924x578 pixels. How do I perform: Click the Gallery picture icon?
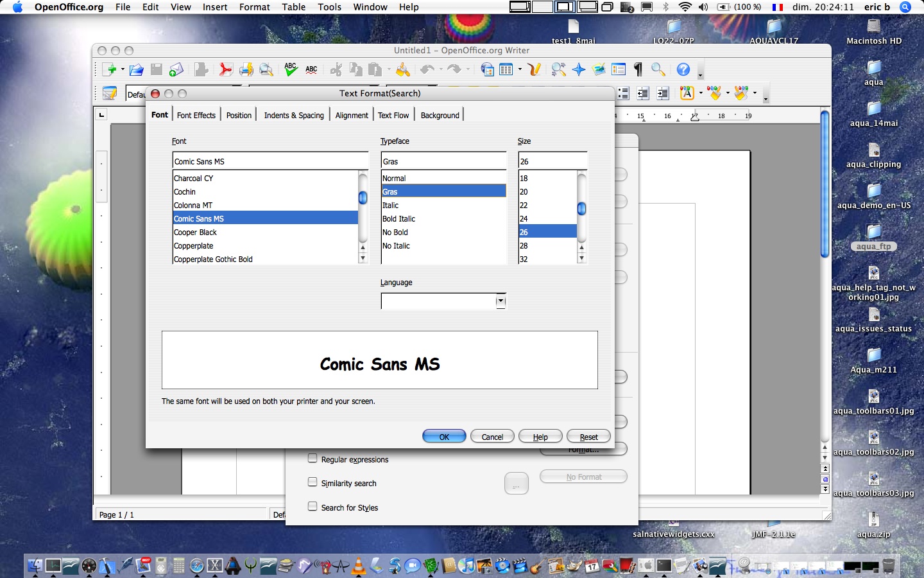tap(599, 69)
